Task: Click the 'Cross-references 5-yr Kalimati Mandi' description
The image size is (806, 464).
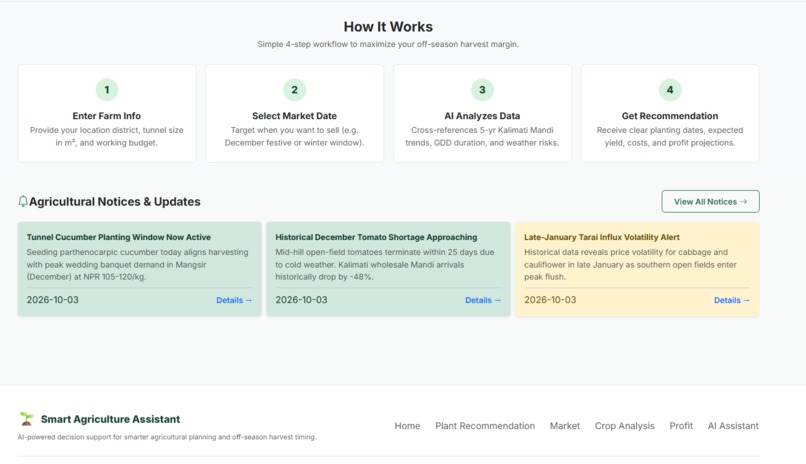Action: 482,137
